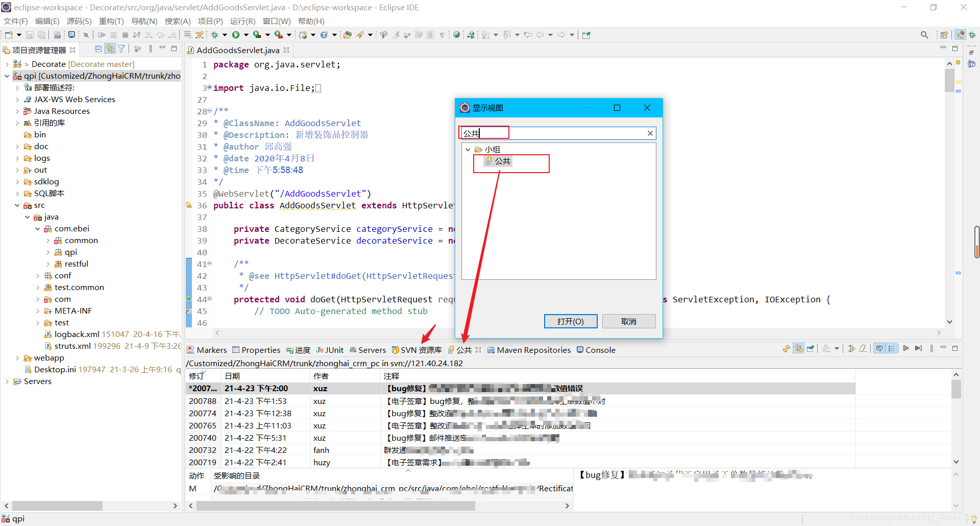Toggle Stop On Copy arrows icon

[x=851, y=349]
